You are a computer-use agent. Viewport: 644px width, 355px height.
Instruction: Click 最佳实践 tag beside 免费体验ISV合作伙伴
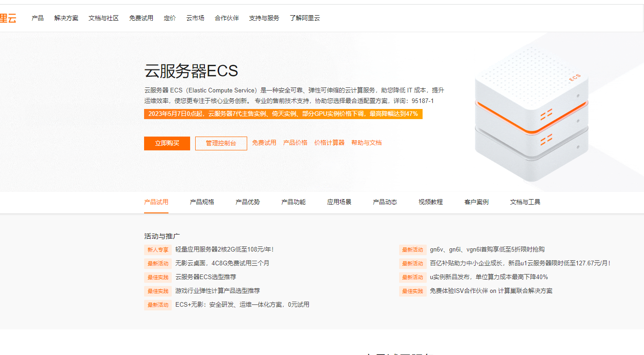(x=412, y=292)
